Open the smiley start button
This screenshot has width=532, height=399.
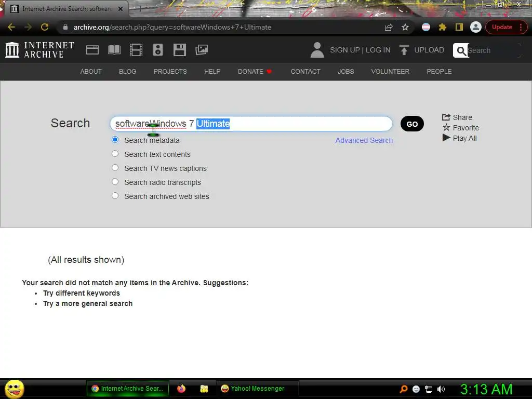coord(14,389)
